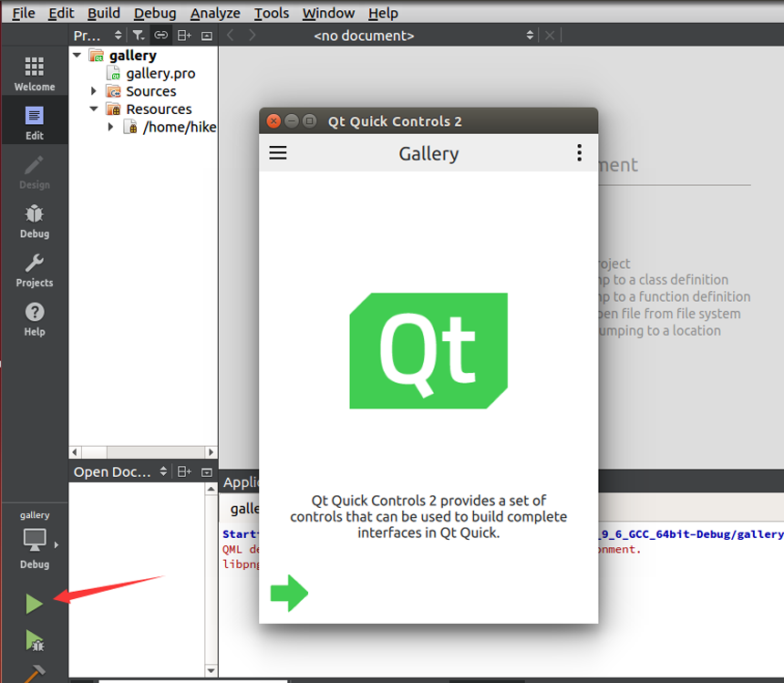Close the Open Documents pane
The image size is (784, 683).
click(x=207, y=472)
